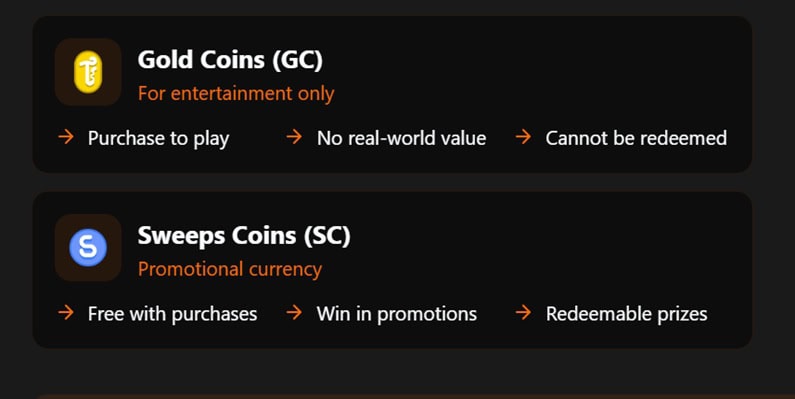The image size is (795, 399).
Task: Click the arrow beside No real-world value
Action: (x=294, y=137)
